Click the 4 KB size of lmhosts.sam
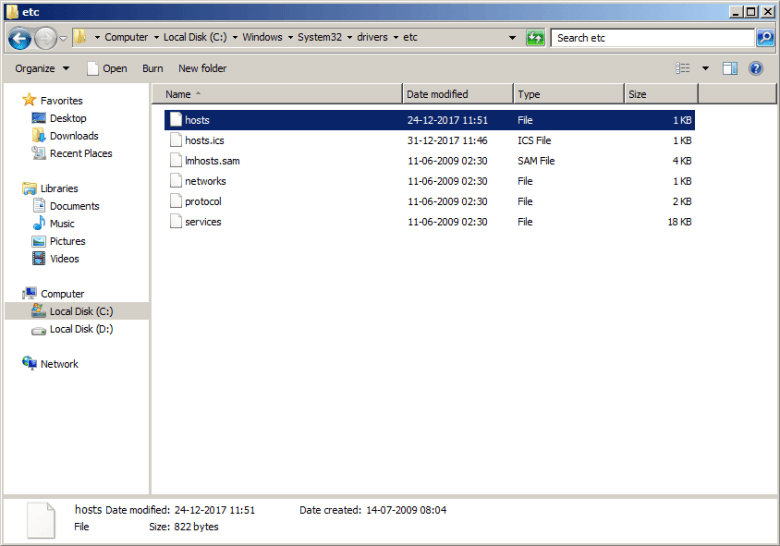The height and width of the screenshot is (546, 780). tap(682, 161)
